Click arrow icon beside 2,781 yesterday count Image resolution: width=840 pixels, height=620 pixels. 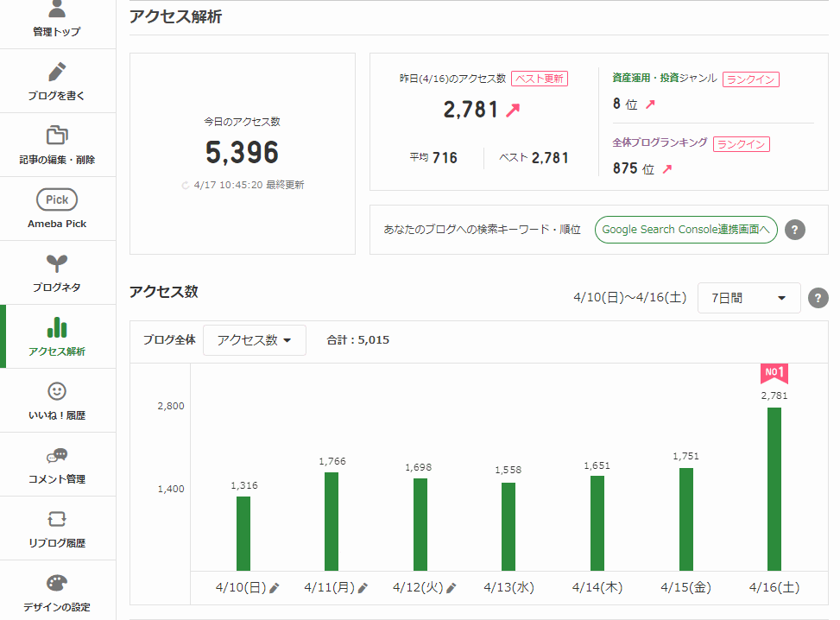(x=513, y=110)
